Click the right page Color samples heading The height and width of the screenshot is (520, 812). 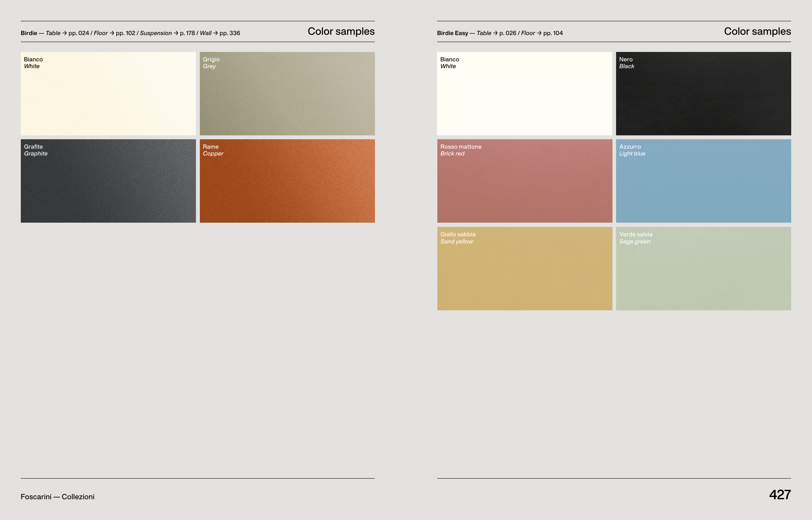pos(757,31)
